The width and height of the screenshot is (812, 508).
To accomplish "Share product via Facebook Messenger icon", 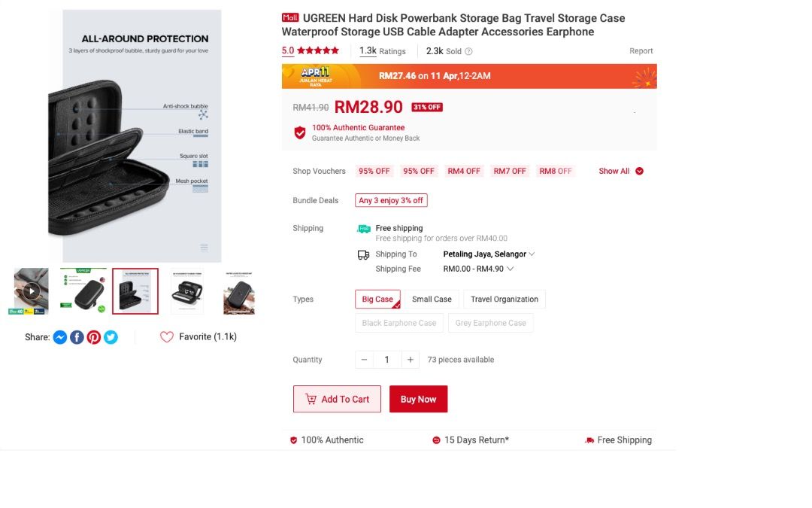I will coord(60,337).
